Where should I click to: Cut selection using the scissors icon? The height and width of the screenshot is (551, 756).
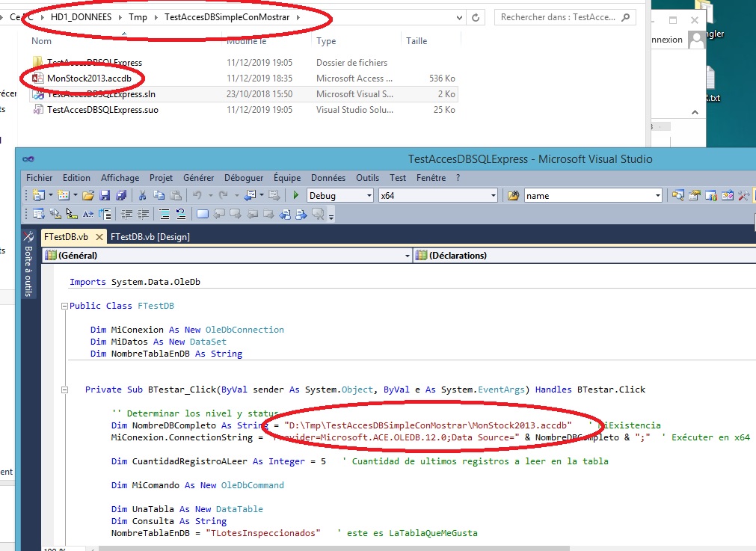click(x=142, y=195)
